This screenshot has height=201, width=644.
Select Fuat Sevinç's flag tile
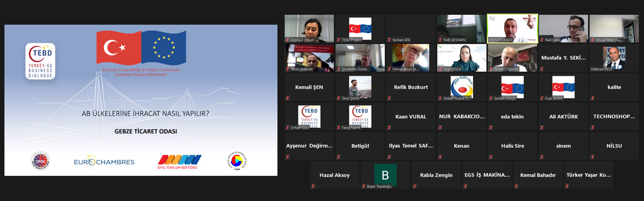[563, 87]
